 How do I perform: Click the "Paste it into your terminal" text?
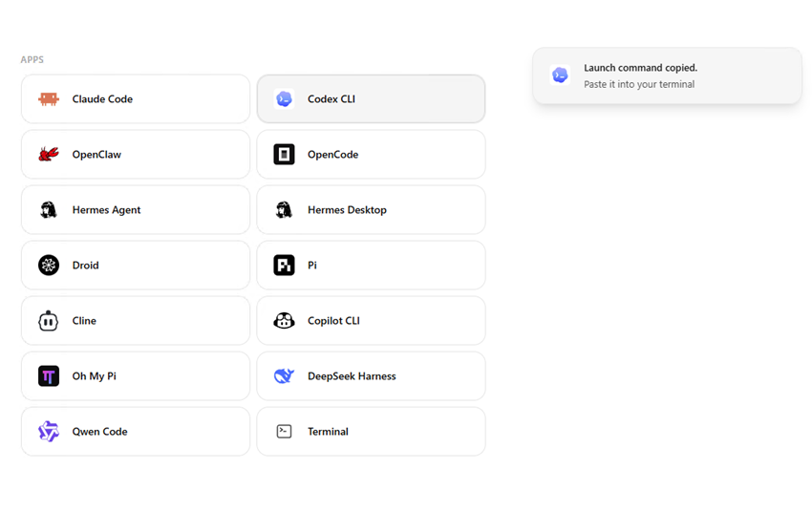point(639,84)
